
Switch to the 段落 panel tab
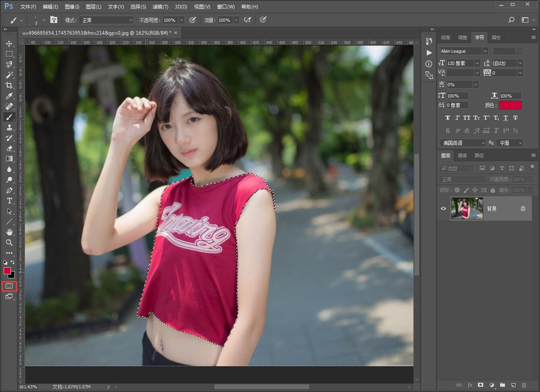[445, 37]
